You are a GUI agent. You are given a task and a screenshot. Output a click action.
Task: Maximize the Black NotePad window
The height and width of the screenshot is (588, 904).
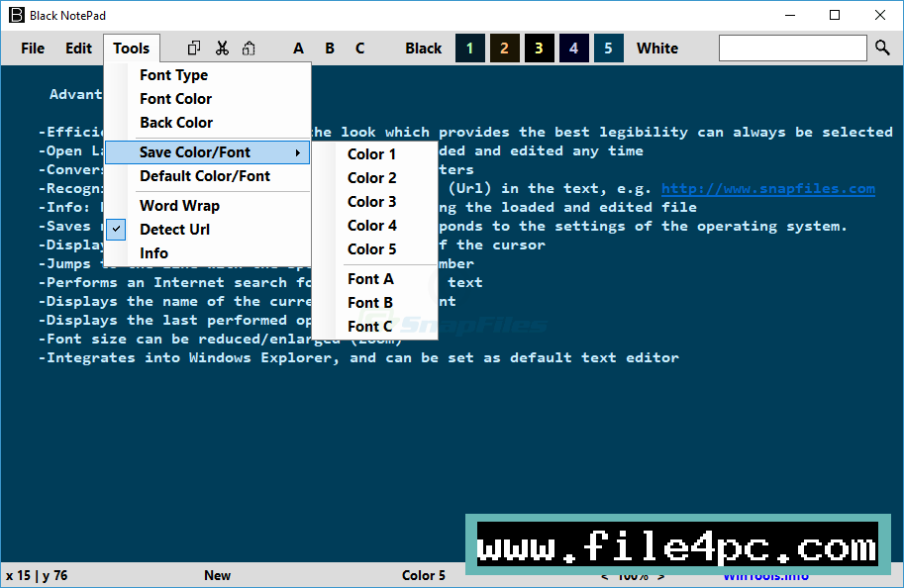click(835, 15)
